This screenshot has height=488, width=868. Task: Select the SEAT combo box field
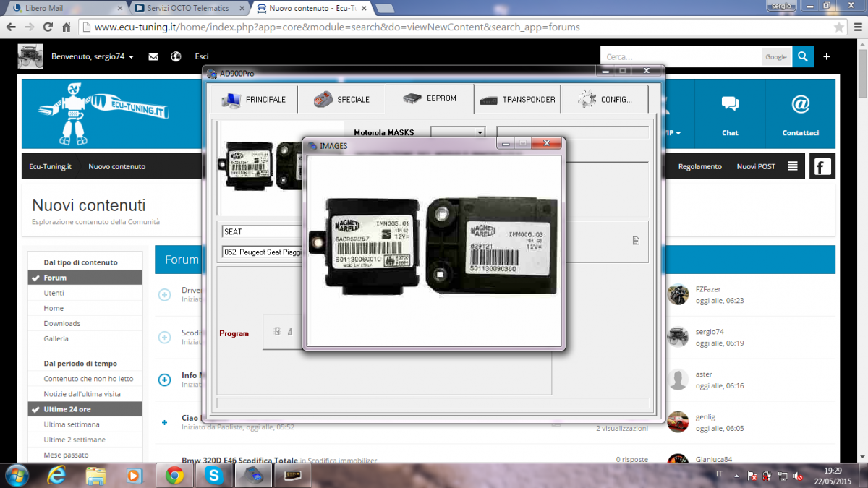point(262,231)
